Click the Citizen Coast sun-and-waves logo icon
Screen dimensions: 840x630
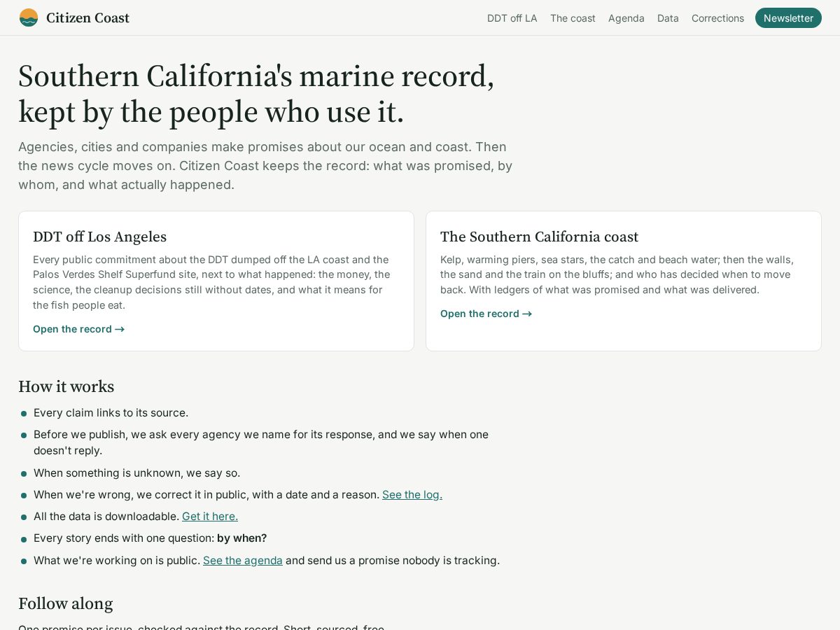point(29,17)
